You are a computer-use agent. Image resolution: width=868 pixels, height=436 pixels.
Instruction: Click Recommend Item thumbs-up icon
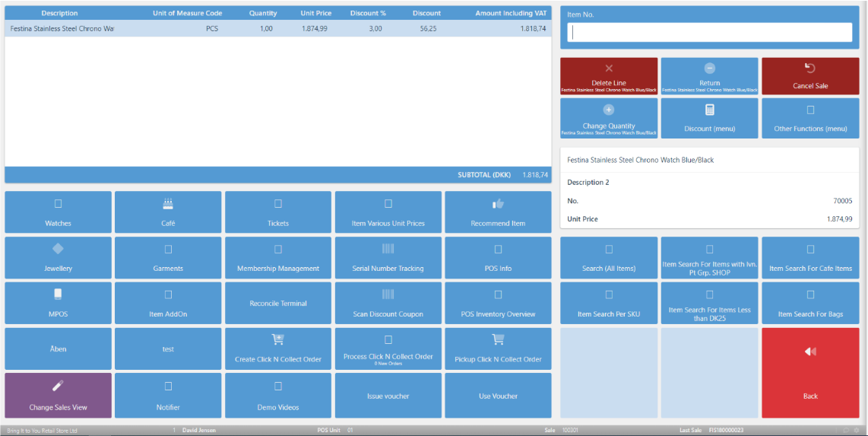click(498, 204)
